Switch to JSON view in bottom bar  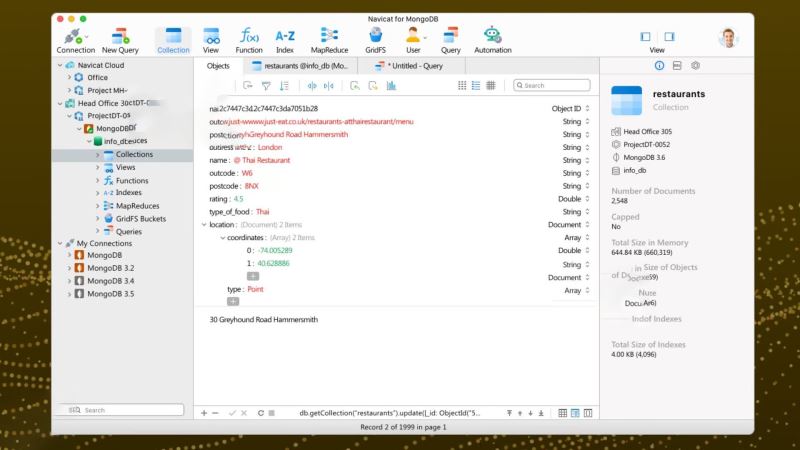[x=588, y=413]
